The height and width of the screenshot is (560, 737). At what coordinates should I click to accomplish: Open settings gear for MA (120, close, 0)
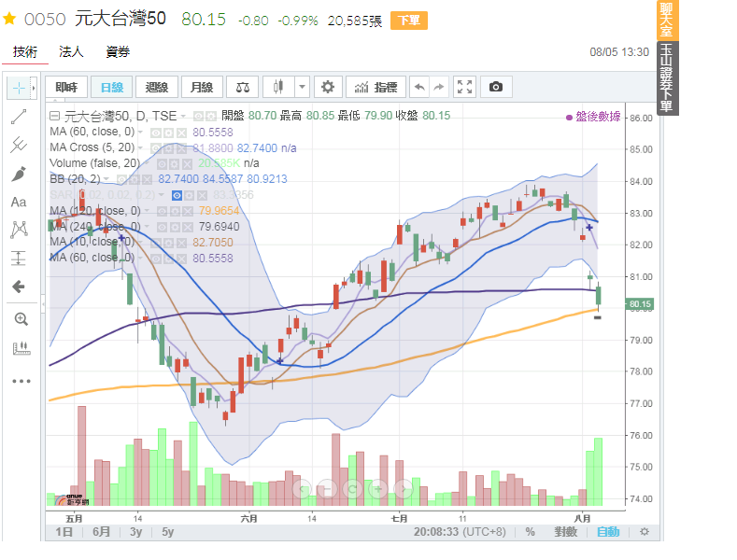coord(175,212)
